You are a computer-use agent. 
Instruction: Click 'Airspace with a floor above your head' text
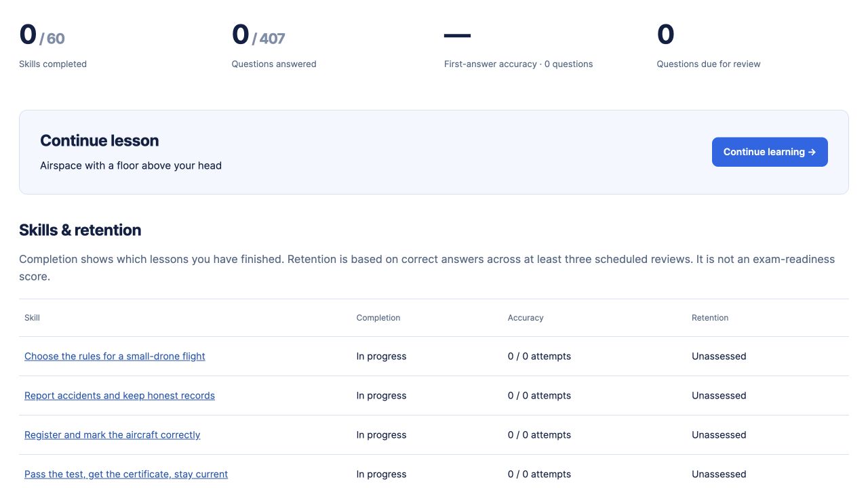pyautogui.click(x=131, y=165)
